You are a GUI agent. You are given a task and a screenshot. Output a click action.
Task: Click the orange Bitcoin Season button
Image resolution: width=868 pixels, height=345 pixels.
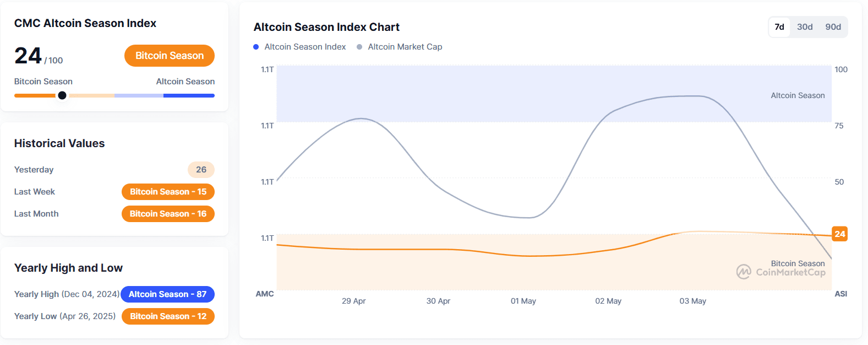pos(169,56)
